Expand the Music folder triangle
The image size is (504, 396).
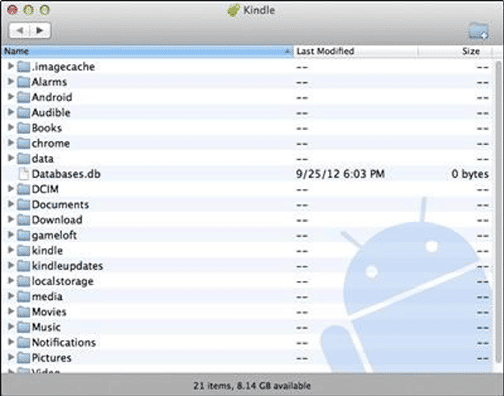11,327
